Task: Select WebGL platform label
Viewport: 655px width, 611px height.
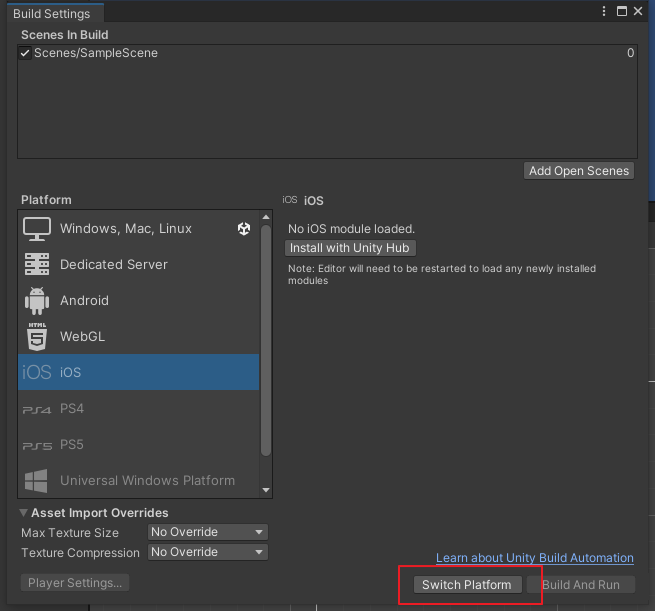Action: pyautogui.click(x=82, y=337)
